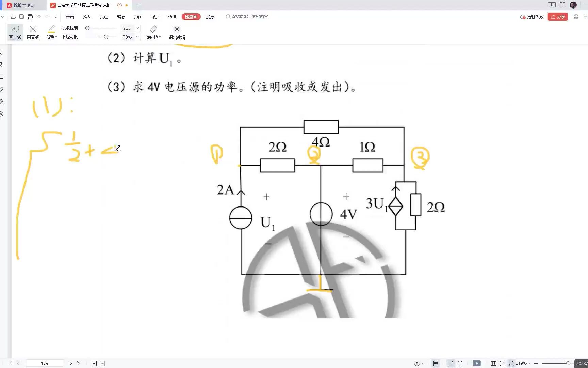Click the print icon
This screenshot has height=368, width=588.
[x=30, y=17]
